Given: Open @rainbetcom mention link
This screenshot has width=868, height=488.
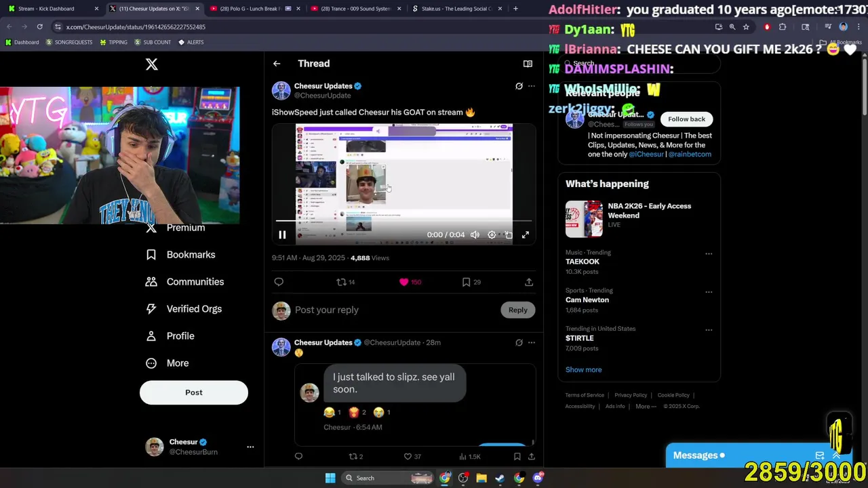Looking at the screenshot, I should click(x=690, y=154).
